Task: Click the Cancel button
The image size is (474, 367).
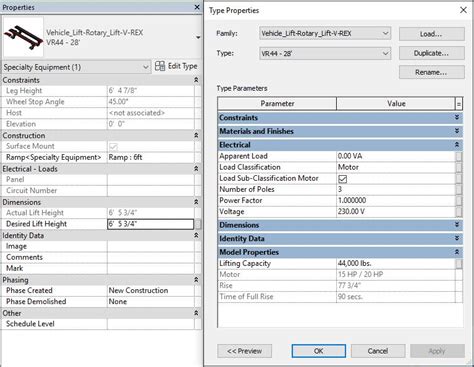Action: point(378,351)
